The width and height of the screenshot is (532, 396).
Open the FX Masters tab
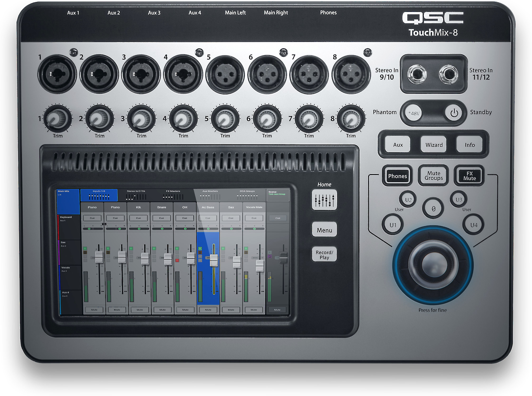(173, 195)
